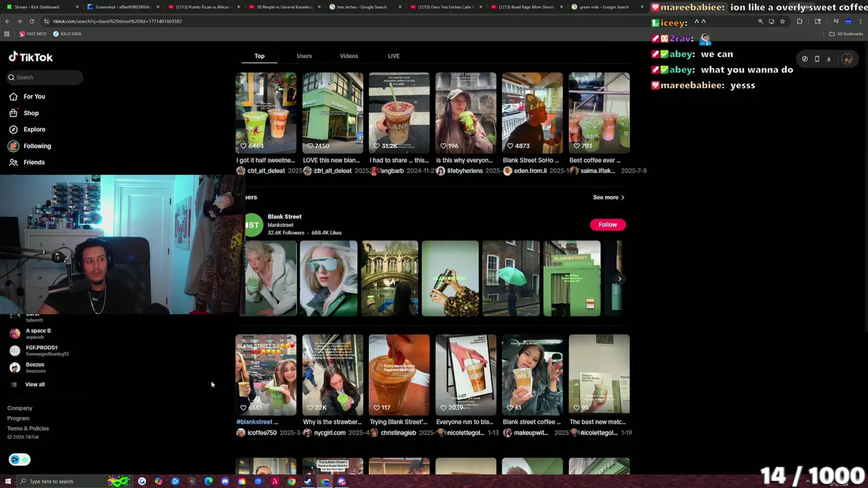The image size is (868, 488).
Task: Open video with 31.2K likes
Action: coord(399,113)
